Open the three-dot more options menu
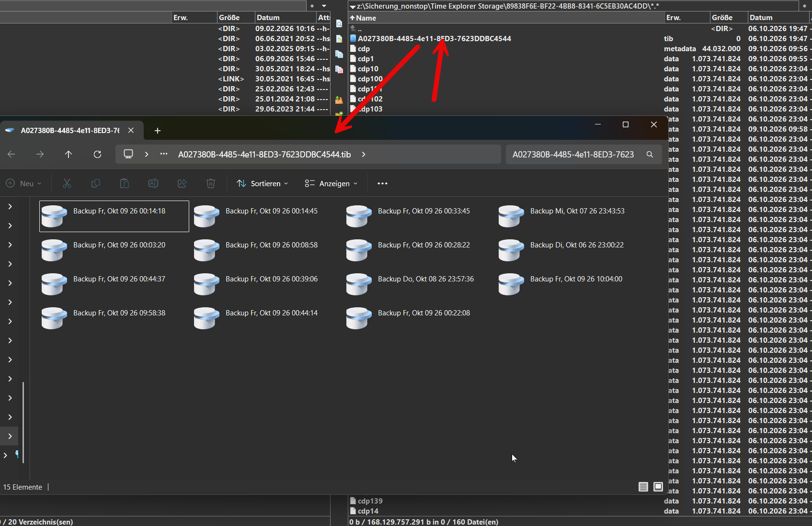The image size is (812, 526). click(x=382, y=183)
